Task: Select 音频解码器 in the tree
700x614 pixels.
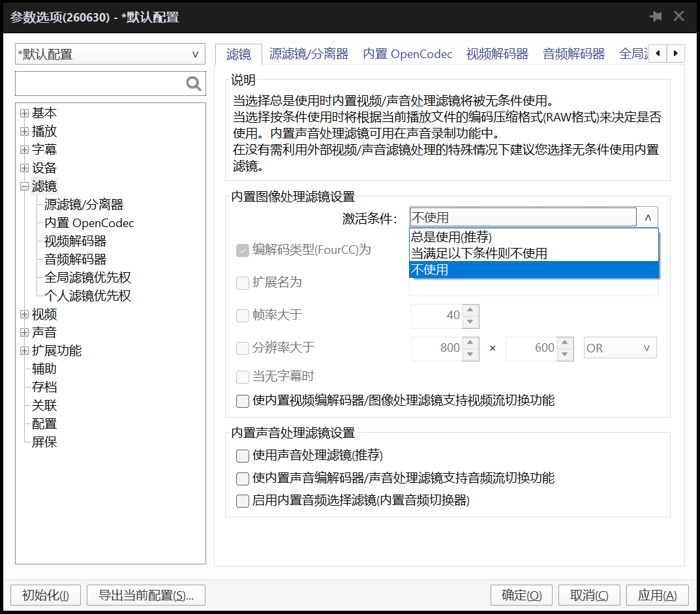Action: tap(75, 260)
